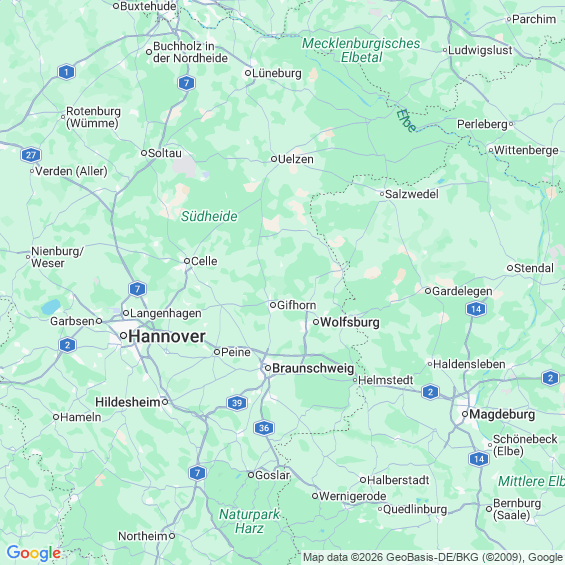Select the Hildesheim city label

click(x=128, y=402)
